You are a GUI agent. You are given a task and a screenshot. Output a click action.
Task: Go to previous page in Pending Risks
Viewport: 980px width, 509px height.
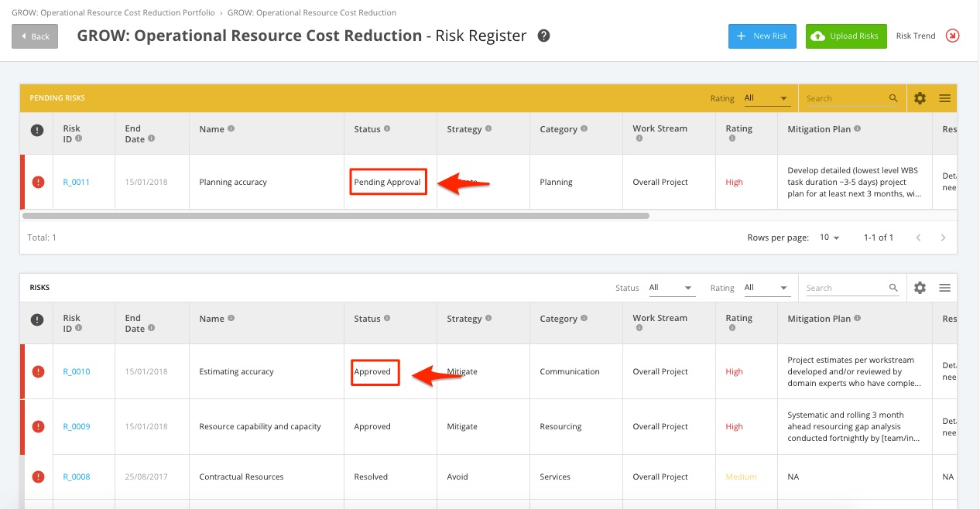coord(918,237)
